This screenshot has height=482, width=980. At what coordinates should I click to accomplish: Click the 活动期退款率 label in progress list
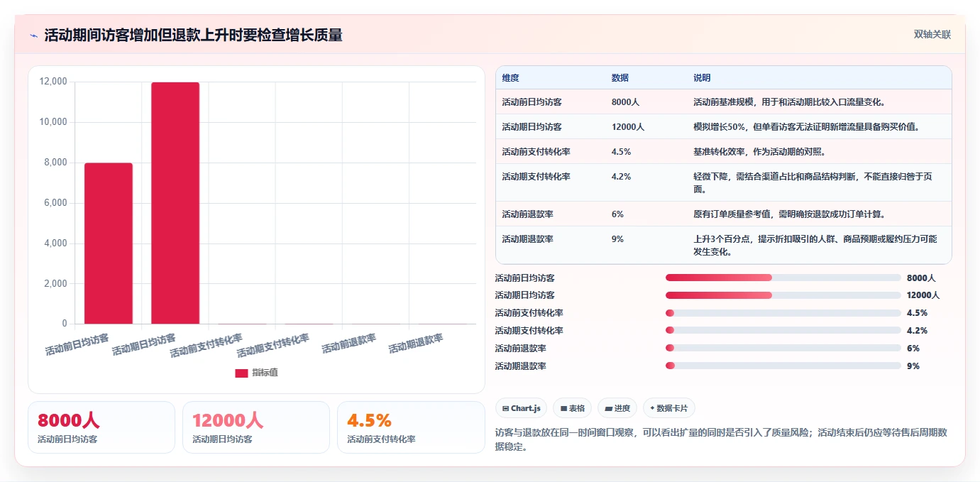(520, 366)
